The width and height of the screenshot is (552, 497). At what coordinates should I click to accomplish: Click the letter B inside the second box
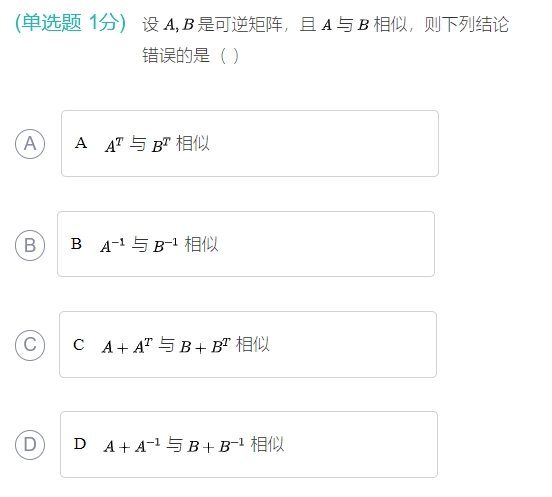pos(76,244)
